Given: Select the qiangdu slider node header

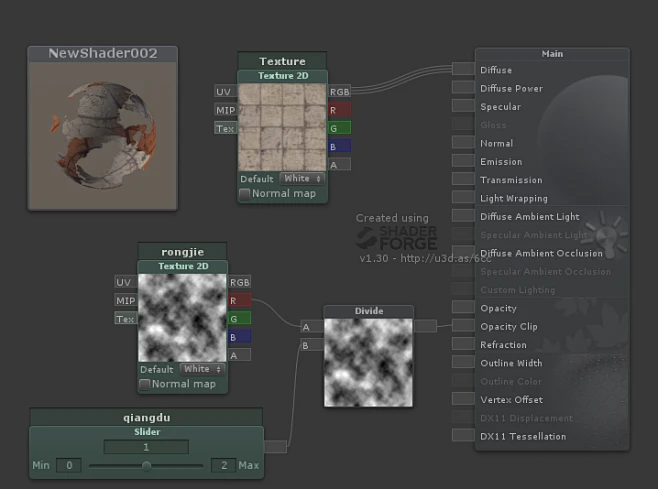Looking at the screenshot, I should click(x=146, y=417).
